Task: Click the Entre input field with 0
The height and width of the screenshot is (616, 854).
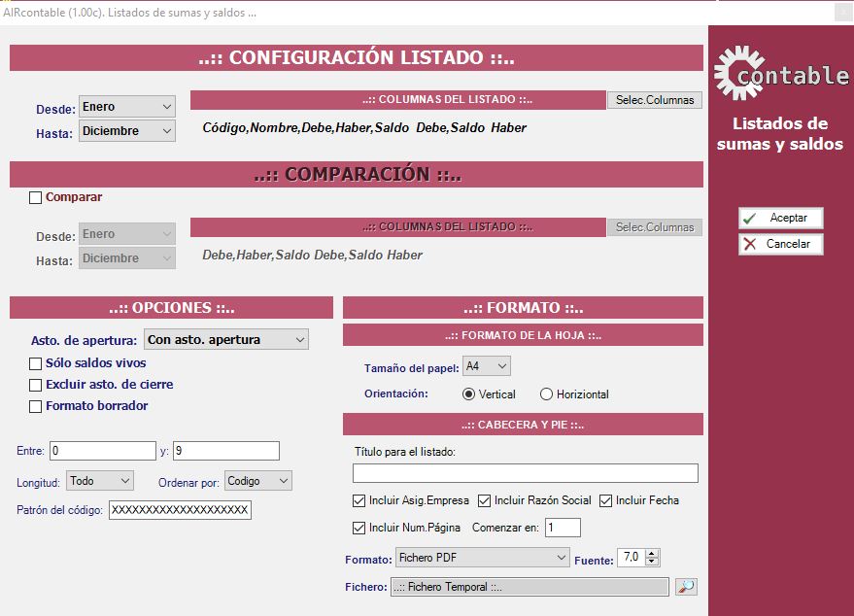Action: (103, 451)
